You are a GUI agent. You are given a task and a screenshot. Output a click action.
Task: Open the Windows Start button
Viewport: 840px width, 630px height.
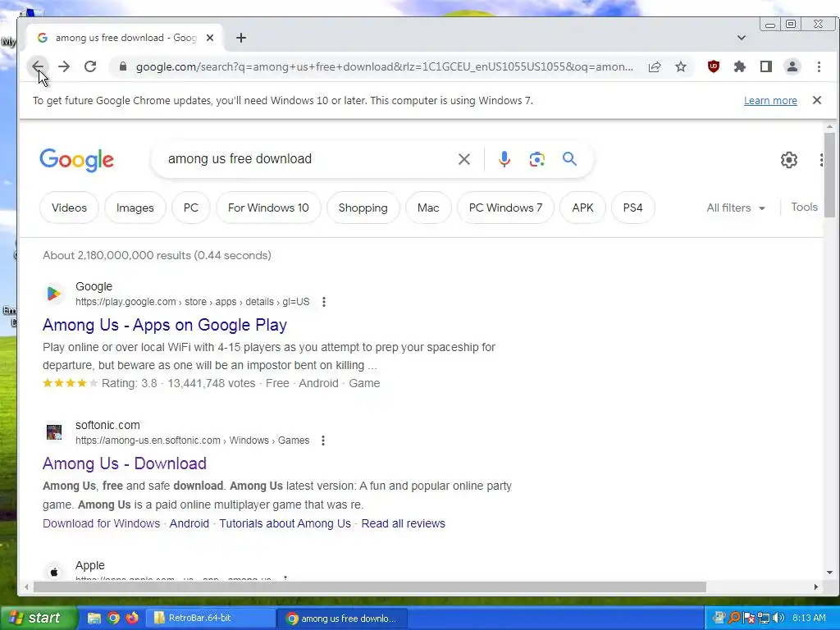click(x=39, y=618)
